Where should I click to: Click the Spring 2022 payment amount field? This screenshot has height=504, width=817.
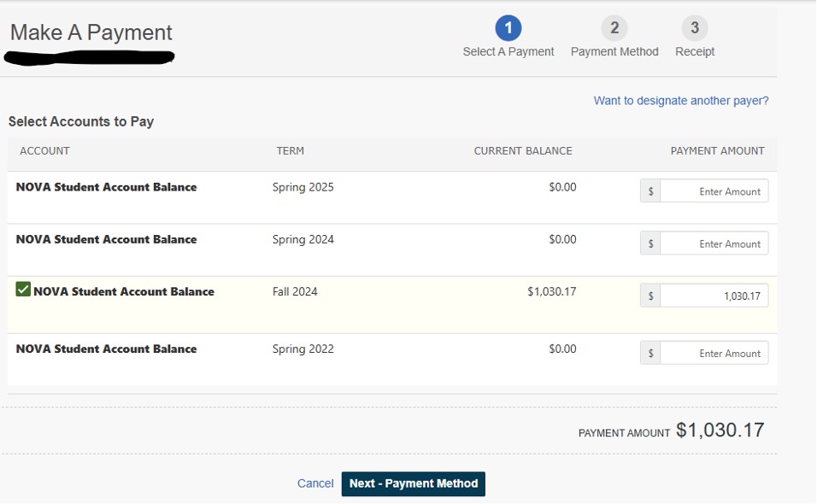(714, 353)
